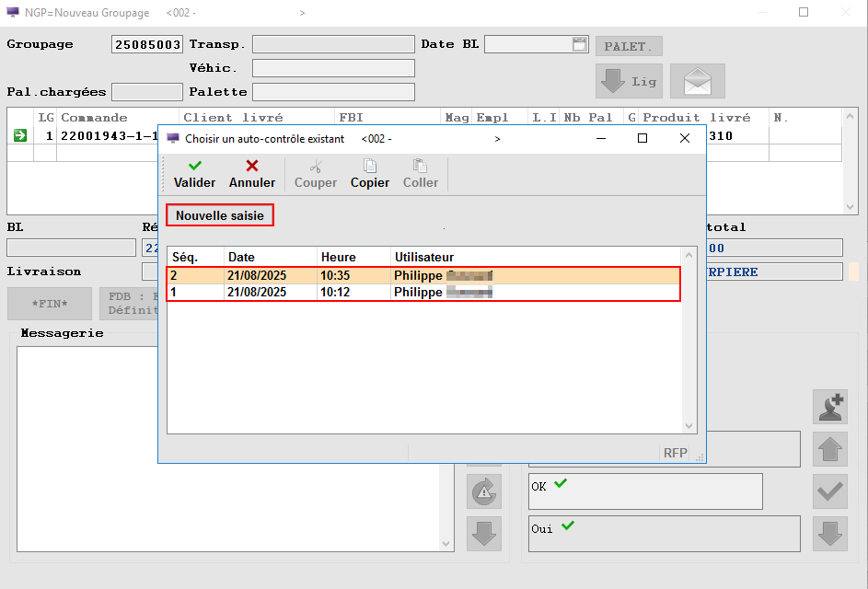The height and width of the screenshot is (589, 868).
Task: Click the add user icon button
Action: [x=830, y=406]
